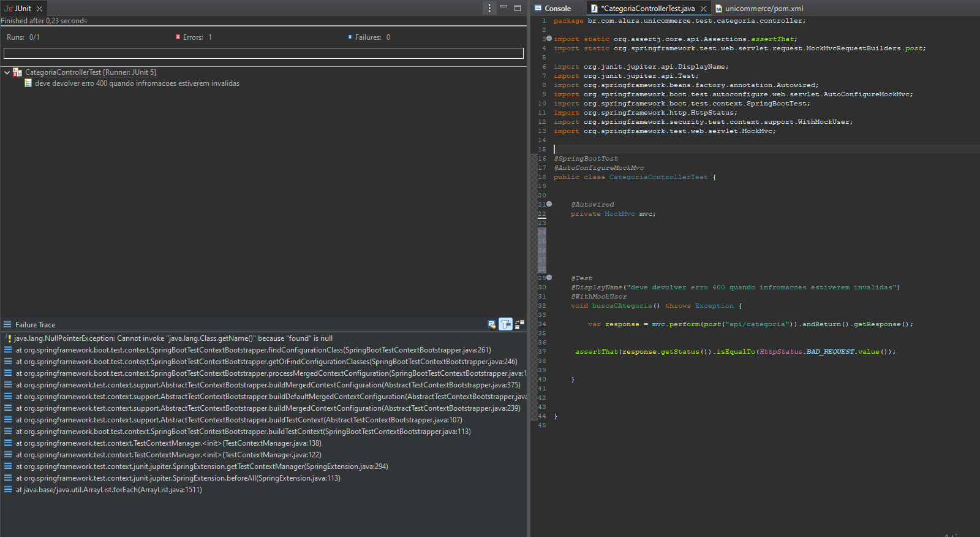Click the trace-row icon beside findConfigurationClass
Viewport: 980px width, 537px height.
8,350
